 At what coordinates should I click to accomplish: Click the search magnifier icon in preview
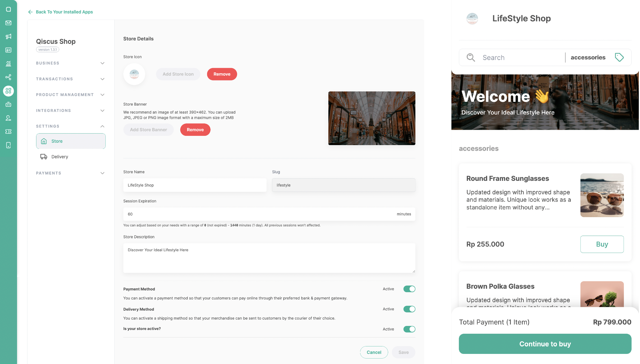tap(471, 57)
